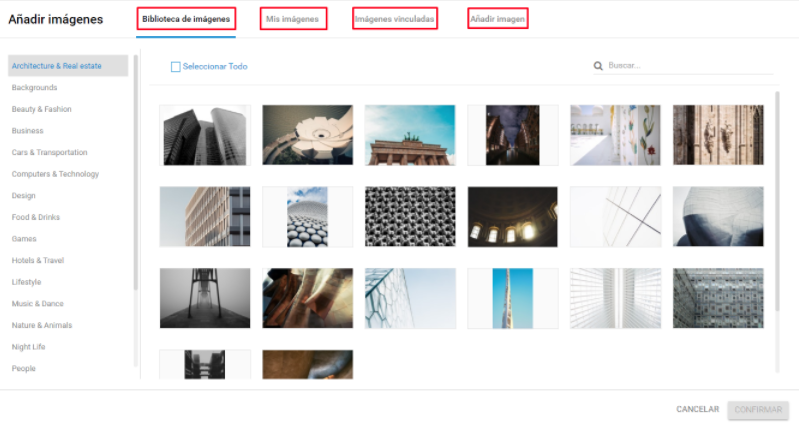Select the Backgrounds category
The height and width of the screenshot is (426, 810).
pos(35,88)
